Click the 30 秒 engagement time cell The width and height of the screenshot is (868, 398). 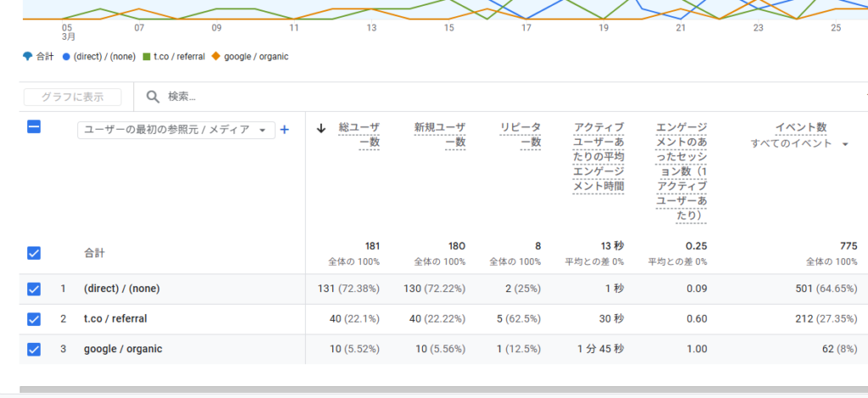tap(611, 319)
